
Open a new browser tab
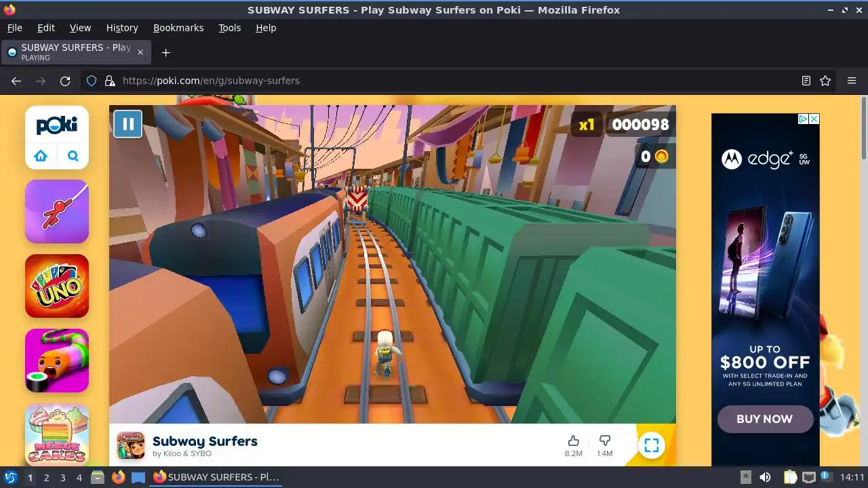pos(165,52)
